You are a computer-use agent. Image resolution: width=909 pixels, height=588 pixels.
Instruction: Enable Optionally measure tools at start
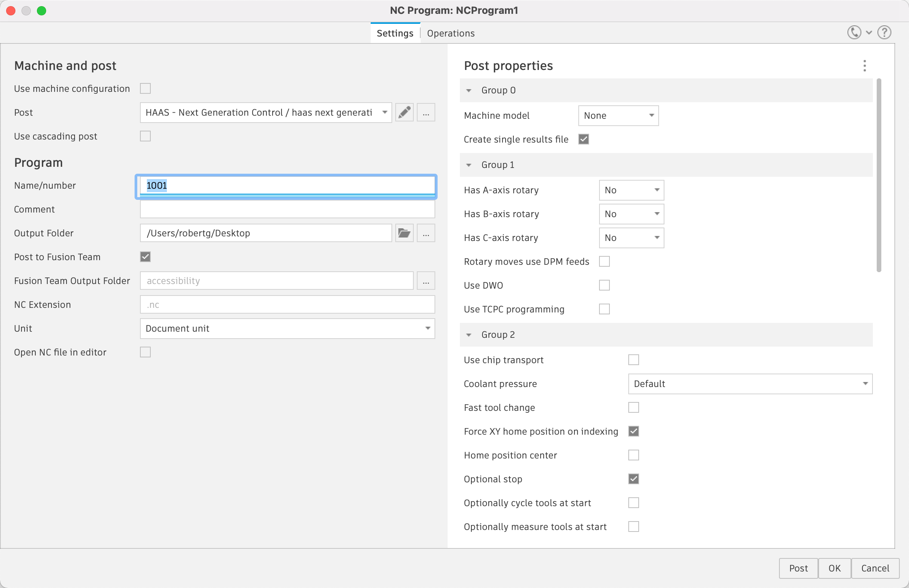(x=634, y=527)
